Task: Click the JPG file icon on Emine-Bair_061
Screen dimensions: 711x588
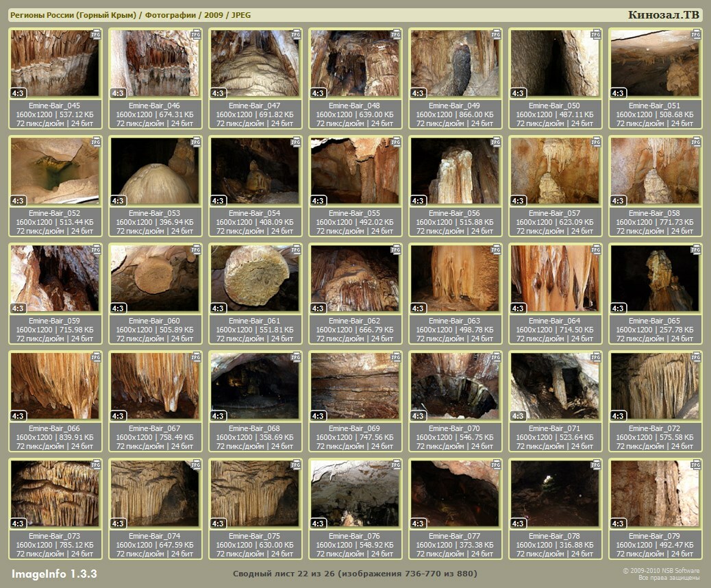Action: pyautogui.click(x=296, y=249)
